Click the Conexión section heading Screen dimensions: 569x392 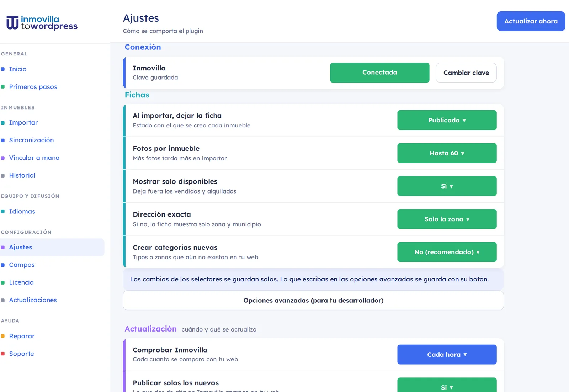143,47
